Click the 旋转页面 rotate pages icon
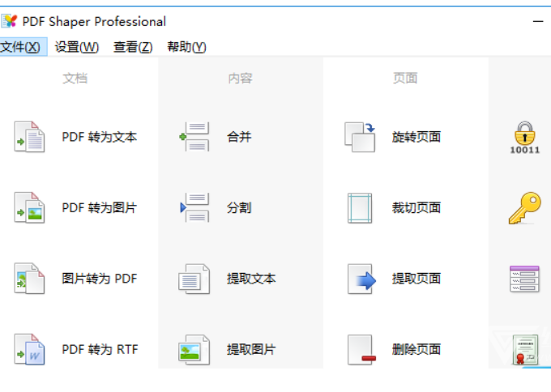The image size is (551, 392). pyautogui.click(x=360, y=137)
